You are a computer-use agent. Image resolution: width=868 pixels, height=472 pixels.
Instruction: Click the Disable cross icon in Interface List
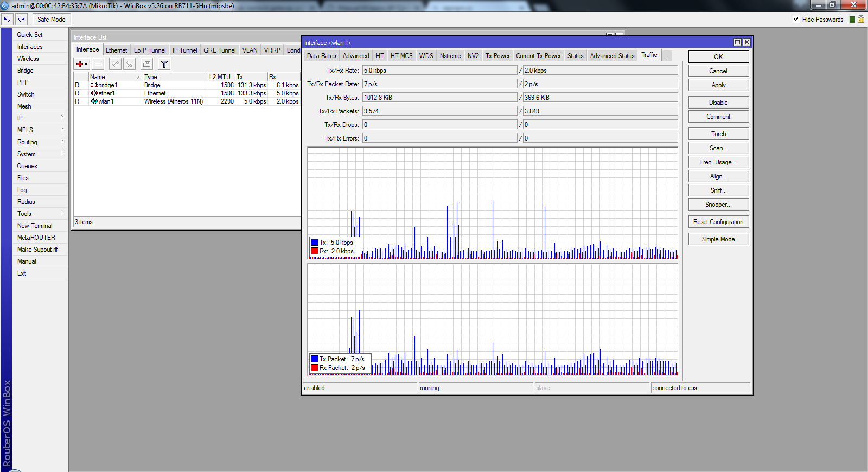[x=129, y=64]
